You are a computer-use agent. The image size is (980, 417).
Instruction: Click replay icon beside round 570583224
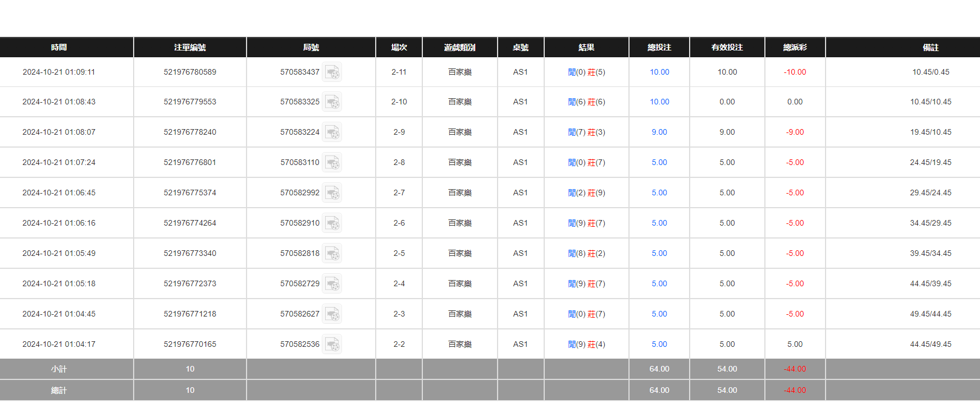332,132
